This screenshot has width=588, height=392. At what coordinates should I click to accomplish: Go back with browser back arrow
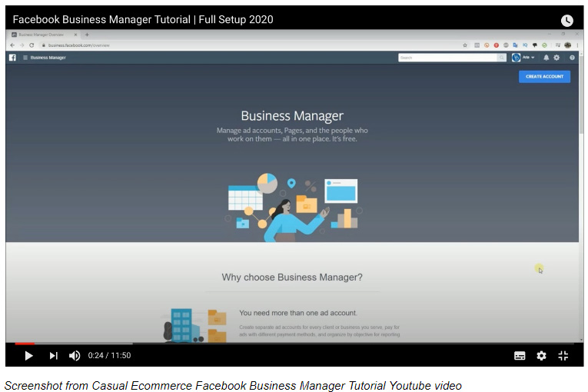(x=12, y=45)
